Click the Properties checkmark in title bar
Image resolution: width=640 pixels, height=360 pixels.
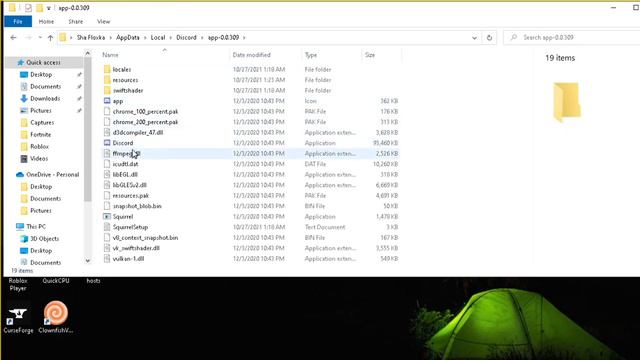(x=28, y=8)
